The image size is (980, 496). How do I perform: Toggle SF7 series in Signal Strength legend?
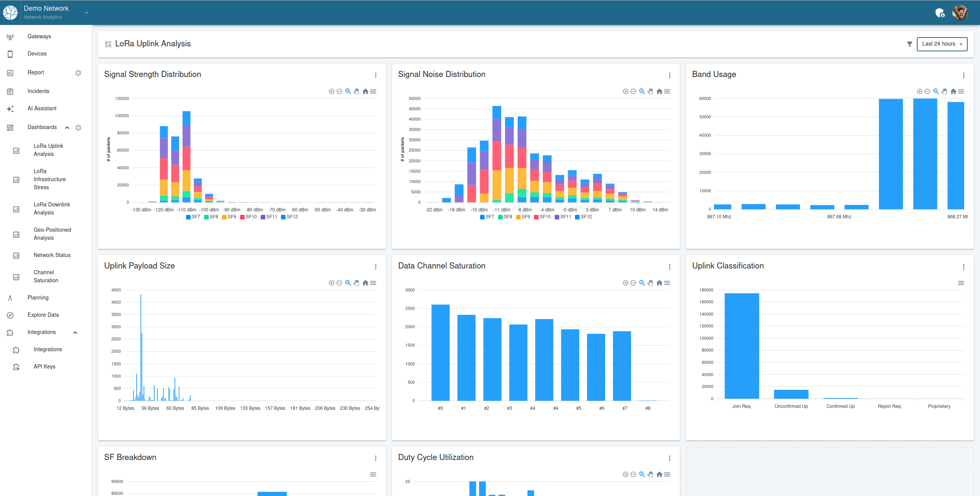click(x=193, y=217)
